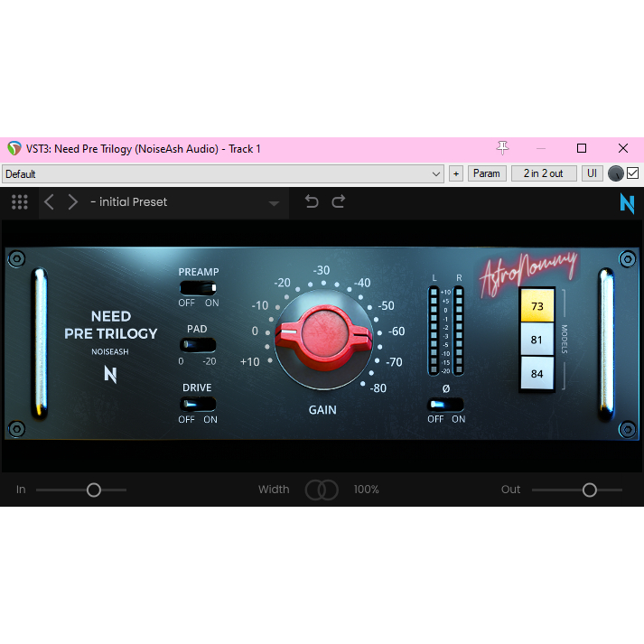Click the Width 100% value
The image size is (644, 644).
pos(366,490)
